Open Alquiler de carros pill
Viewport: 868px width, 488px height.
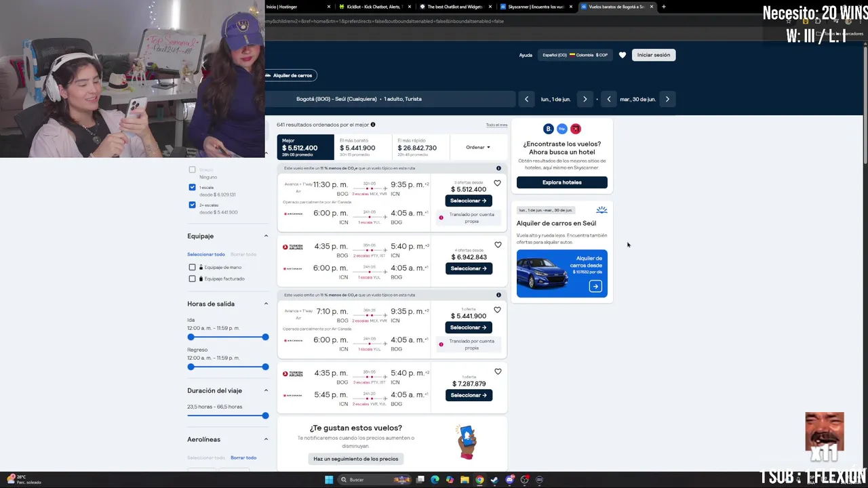click(291, 75)
